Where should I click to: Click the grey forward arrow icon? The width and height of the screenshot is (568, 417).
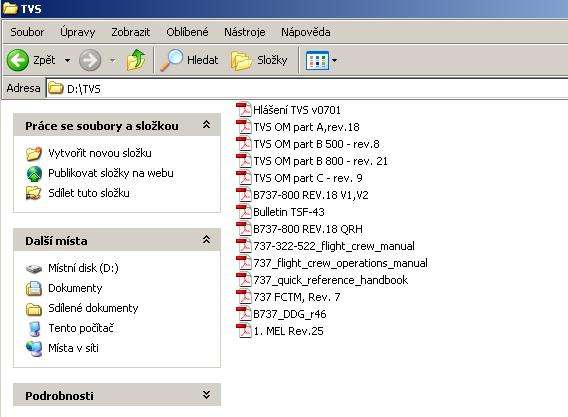(x=90, y=60)
